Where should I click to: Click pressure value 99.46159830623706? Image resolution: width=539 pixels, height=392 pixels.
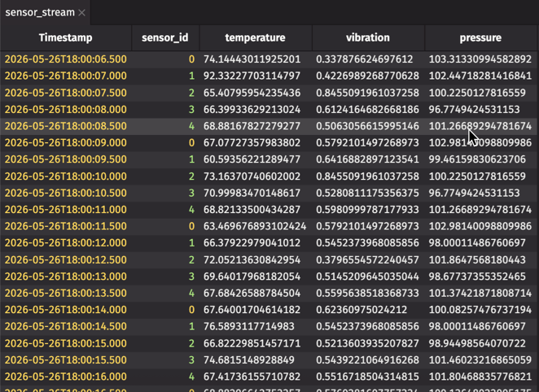tap(477, 159)
